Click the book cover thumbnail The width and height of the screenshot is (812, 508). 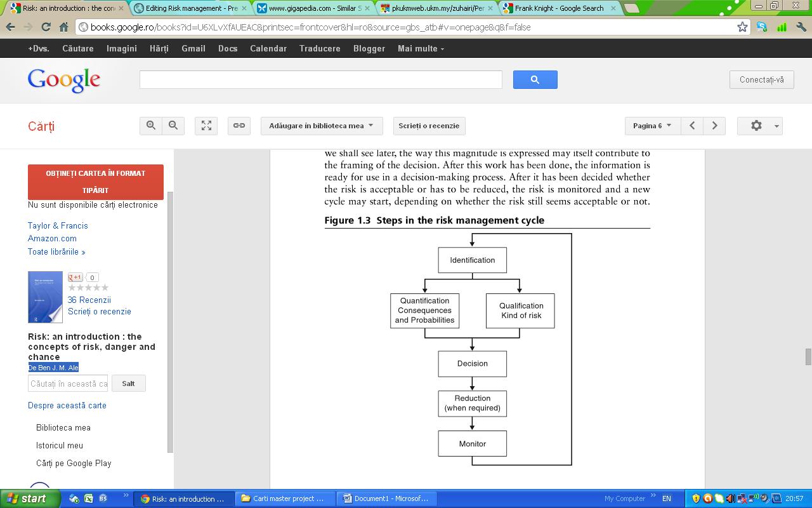click(x=45, y=297)
